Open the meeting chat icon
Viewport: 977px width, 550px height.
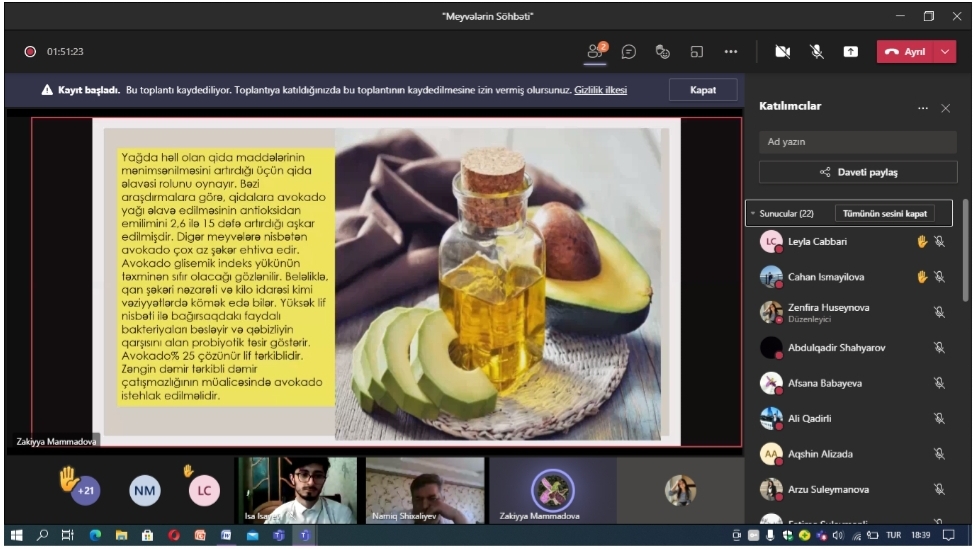click(x=629, y=52)
